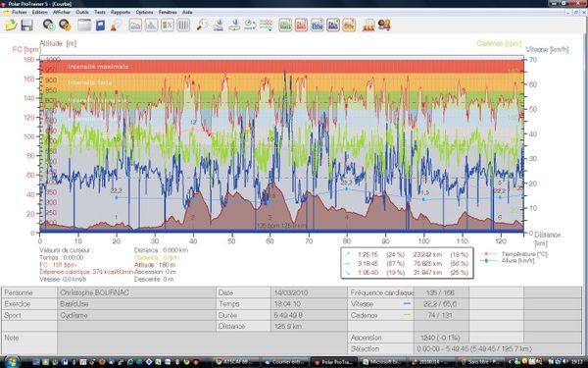
Task: Click the dark blue chart toolbar button
Action: [x=333, y=26]
